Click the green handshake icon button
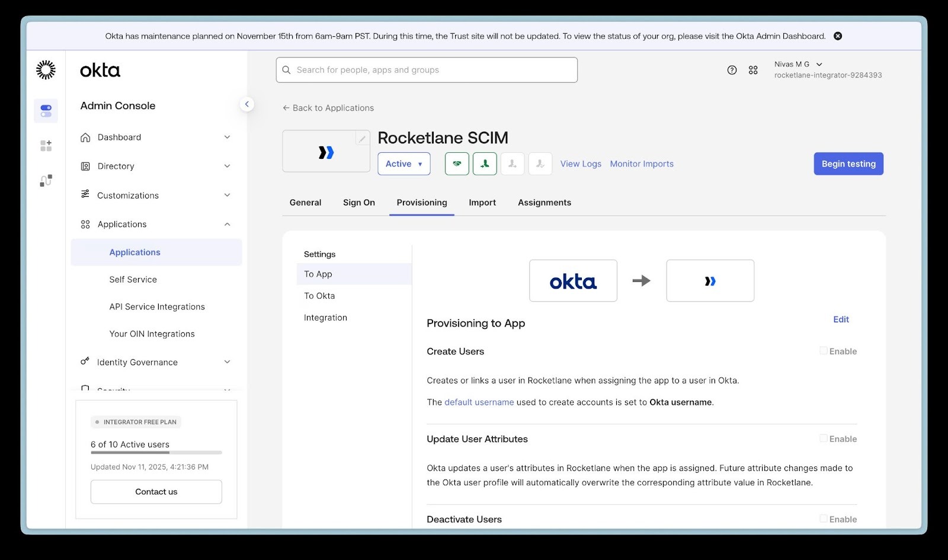Screen dimensions: 948x560 tap(457, 164)
